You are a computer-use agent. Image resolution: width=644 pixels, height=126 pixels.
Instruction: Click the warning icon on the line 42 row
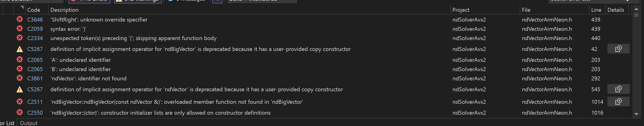tap(19, 49)
